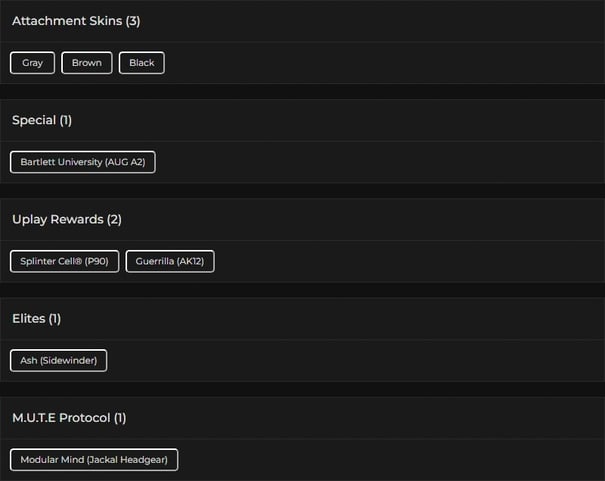Select the Splinter Cell (P90) reward
605x481 pixels.
64,261
